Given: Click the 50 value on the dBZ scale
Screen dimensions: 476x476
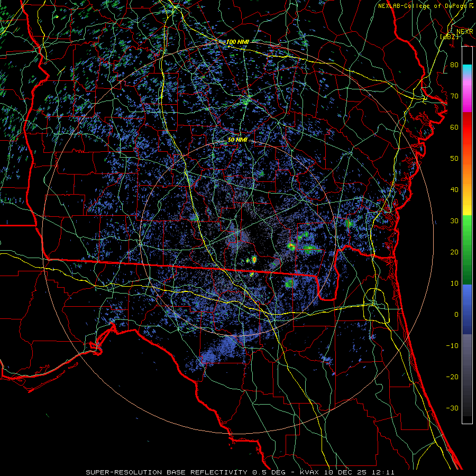Looking at the screenshot, I should point(454,159).
